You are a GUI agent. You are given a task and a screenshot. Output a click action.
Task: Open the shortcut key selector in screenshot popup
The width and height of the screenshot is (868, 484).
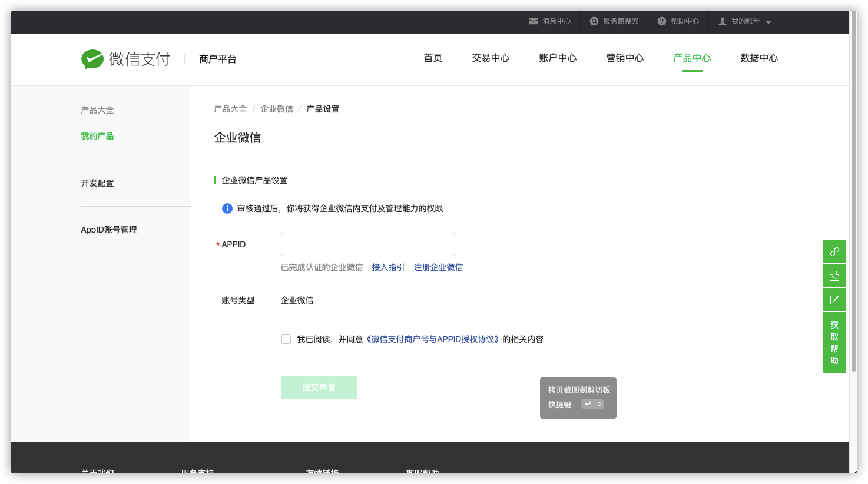point(592,404)
